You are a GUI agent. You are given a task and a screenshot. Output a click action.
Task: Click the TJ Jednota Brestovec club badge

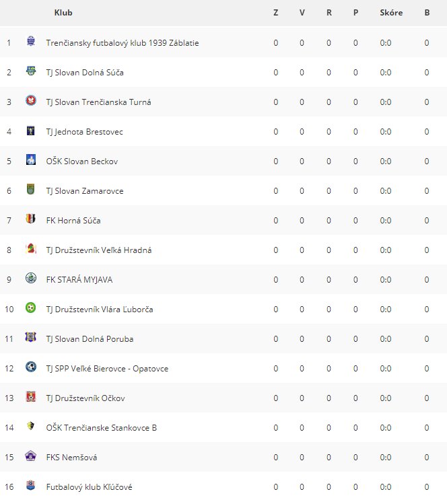point(31,130)
